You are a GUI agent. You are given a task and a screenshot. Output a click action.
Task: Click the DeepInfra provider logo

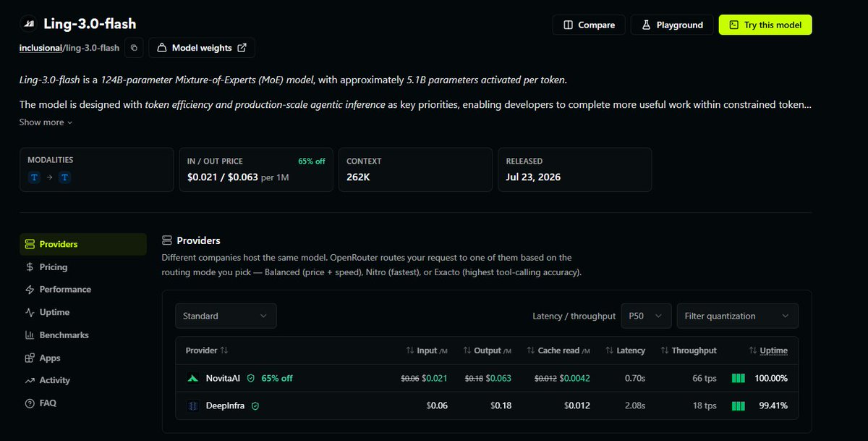pos(193,406)
